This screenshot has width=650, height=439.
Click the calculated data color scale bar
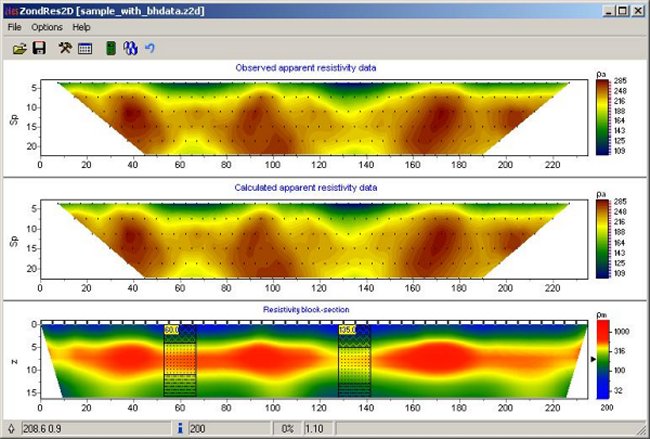point(601,240)
